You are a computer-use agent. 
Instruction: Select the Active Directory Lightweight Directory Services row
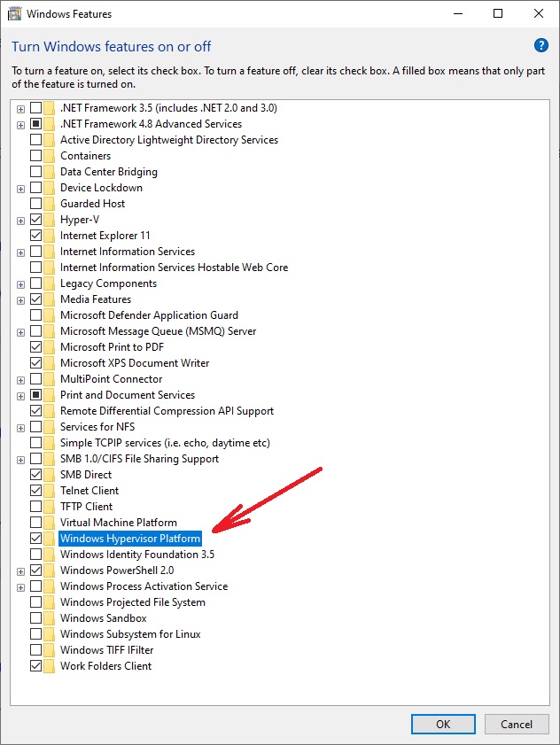pos(168,140)
